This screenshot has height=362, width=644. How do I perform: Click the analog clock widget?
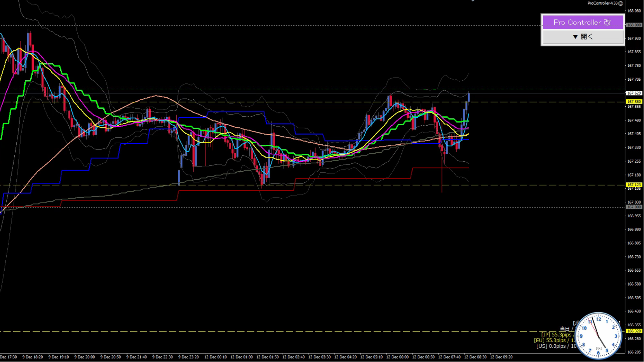[x=598, y=336]
